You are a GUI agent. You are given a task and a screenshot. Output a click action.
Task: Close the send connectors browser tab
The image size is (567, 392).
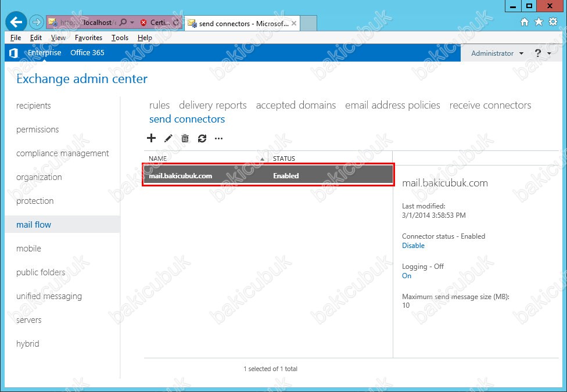[x=294, y=23]
